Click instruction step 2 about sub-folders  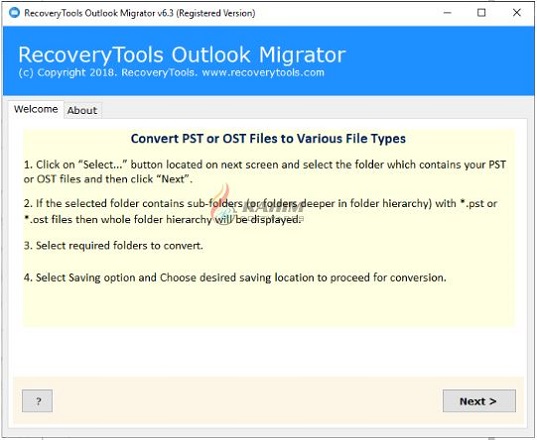(260, 211)
